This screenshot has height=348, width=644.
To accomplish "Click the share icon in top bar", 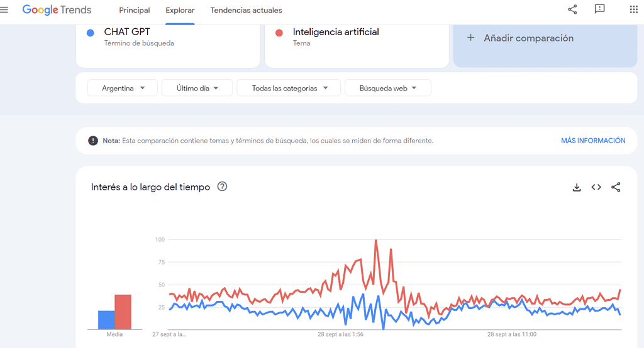I will click(572, 9).
